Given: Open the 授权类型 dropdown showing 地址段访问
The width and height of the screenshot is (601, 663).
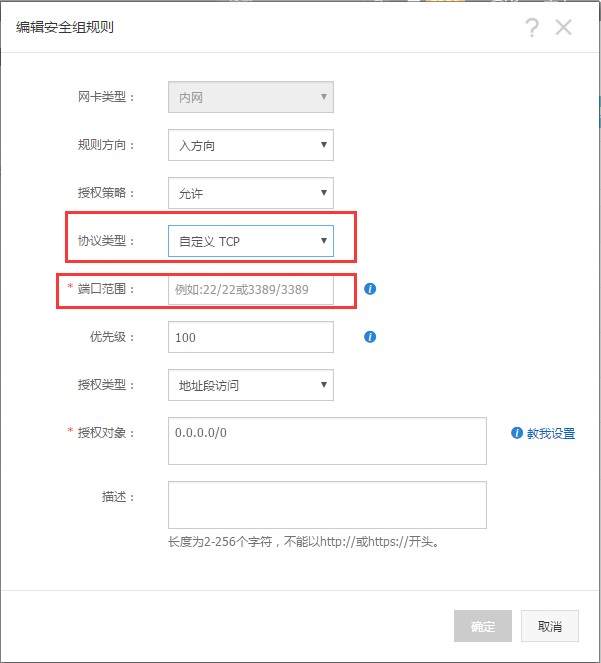Looking at the screenshot, I should pos(251,385).
